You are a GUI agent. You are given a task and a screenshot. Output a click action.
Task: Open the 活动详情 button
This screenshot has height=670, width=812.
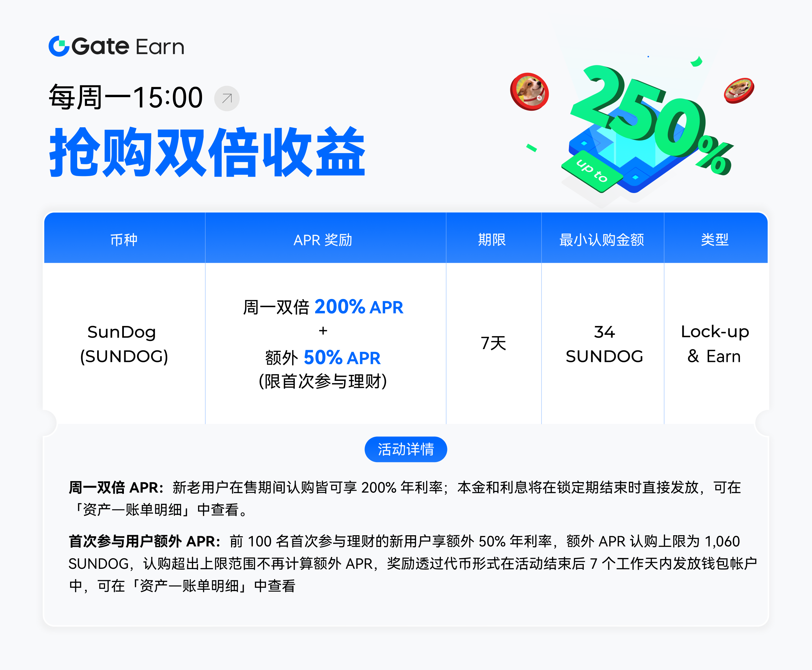[406, 449]
